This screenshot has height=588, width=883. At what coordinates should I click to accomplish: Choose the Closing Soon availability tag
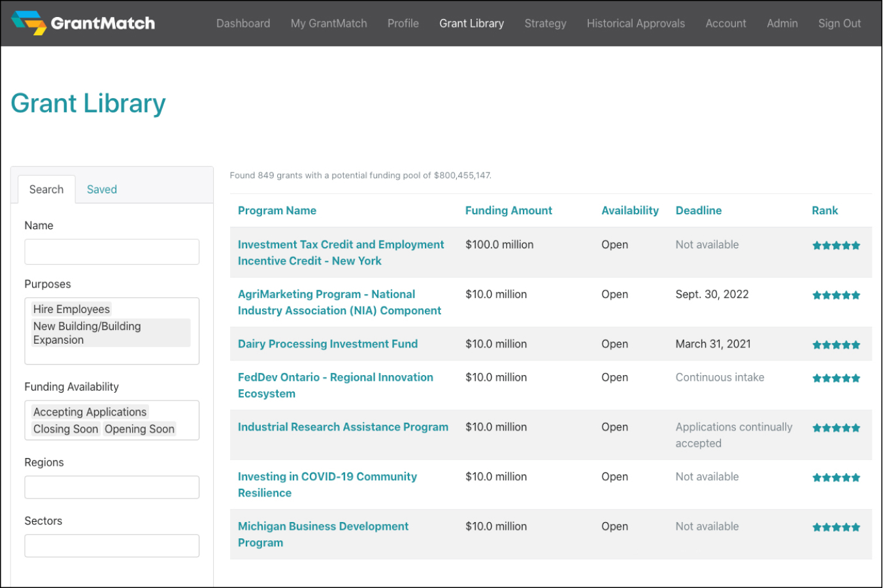pyautogui.click(x=65, y=429)
